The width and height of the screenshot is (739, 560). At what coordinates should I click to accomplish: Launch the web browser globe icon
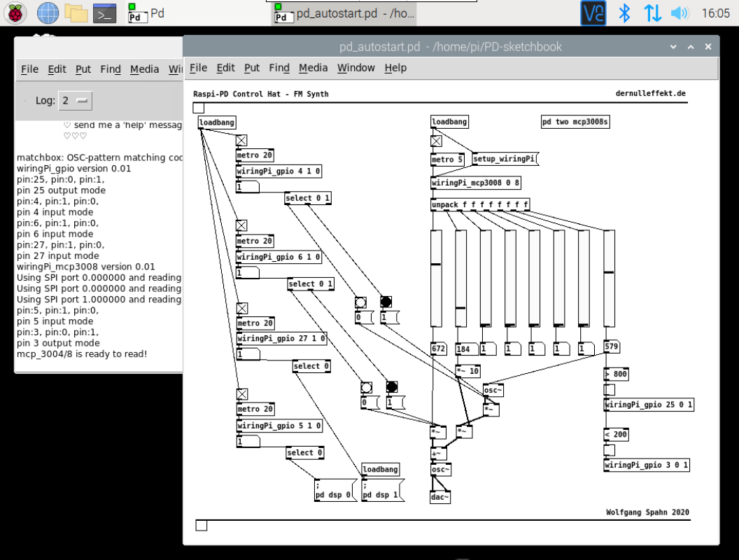tap(48, 13)
